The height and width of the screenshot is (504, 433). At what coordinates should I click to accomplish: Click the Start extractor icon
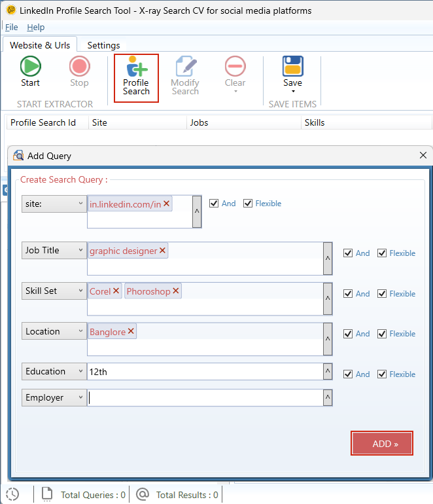[x=31, y=66]
